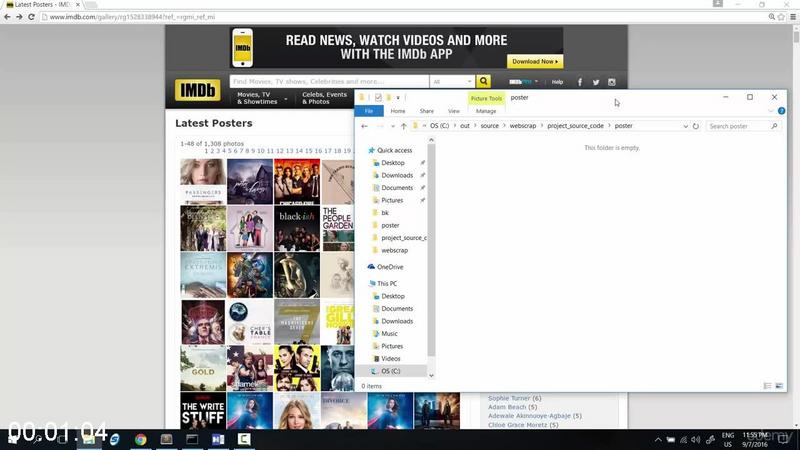Open IMDb's Twitter icon link
Viewport: 800px width, 450px height.
pyautogui.click(x=595, y=82)
